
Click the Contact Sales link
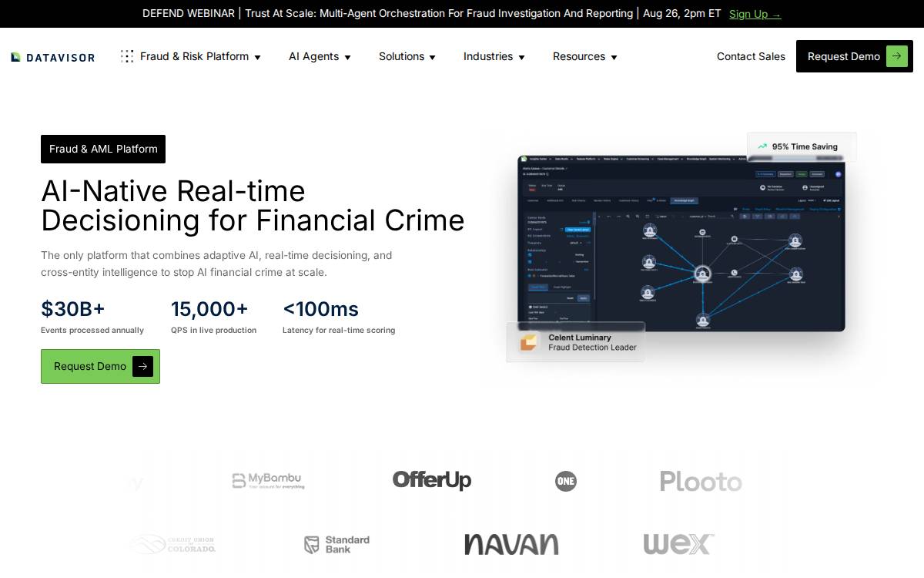click(751, 56)
